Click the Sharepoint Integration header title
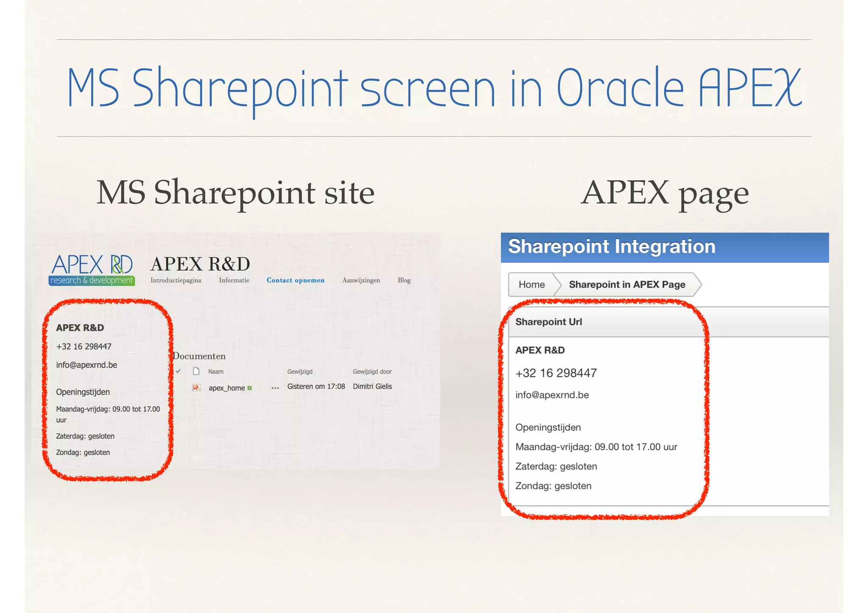The height and width of the screenshot is (613, 868). click(x=612, y=247)
